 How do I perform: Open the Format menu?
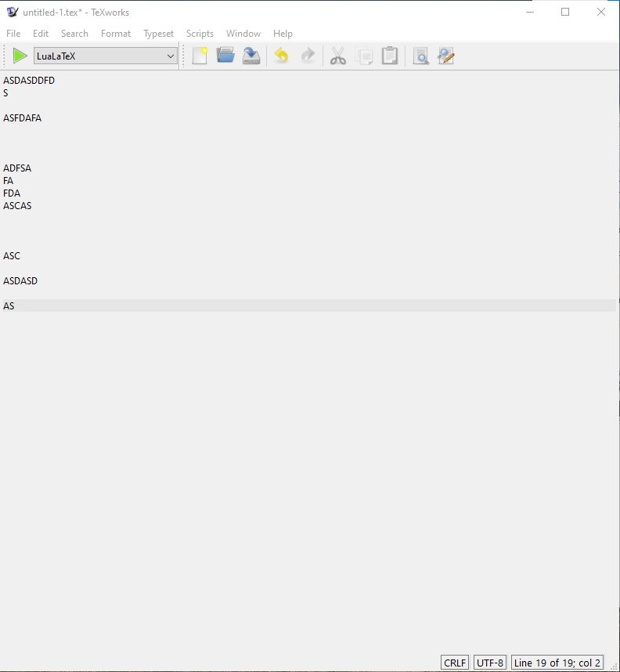(116, 34)
